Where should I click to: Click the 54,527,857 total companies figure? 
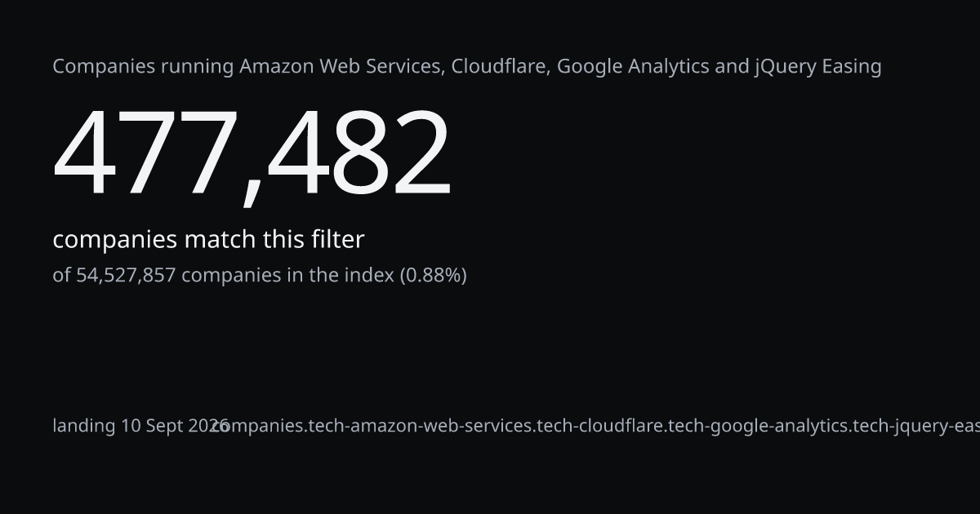(126, 276)
